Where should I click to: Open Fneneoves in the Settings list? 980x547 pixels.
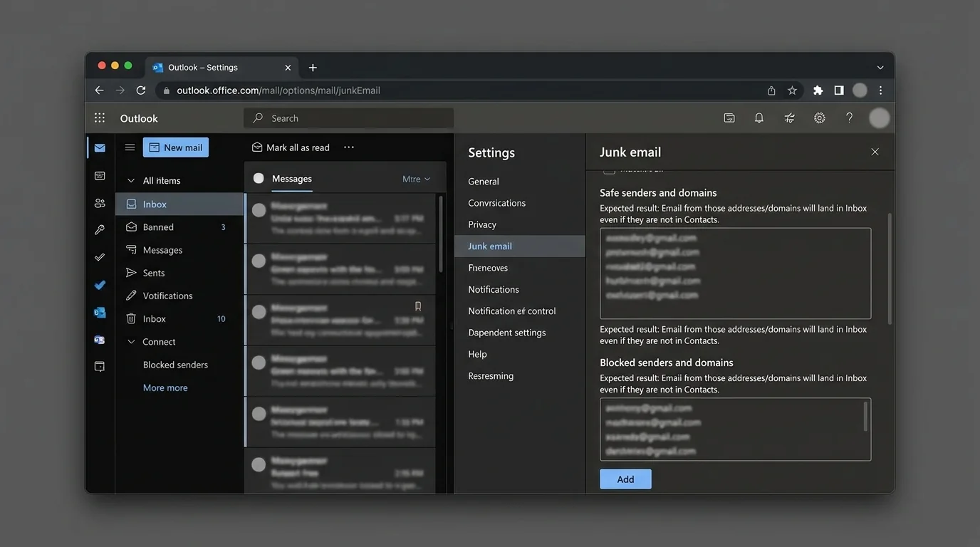(488, 268)
